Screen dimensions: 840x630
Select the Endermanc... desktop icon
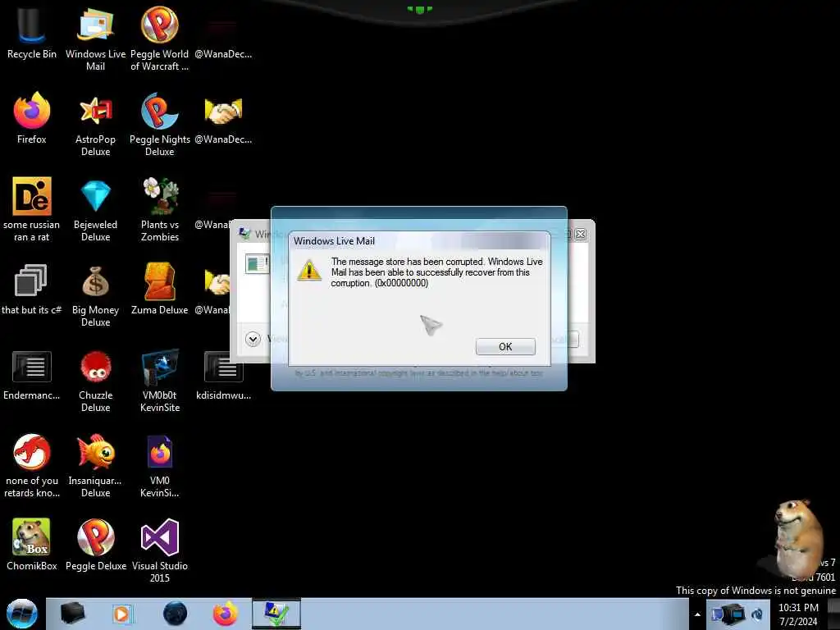pyautogui.click(x=32, y=374)
